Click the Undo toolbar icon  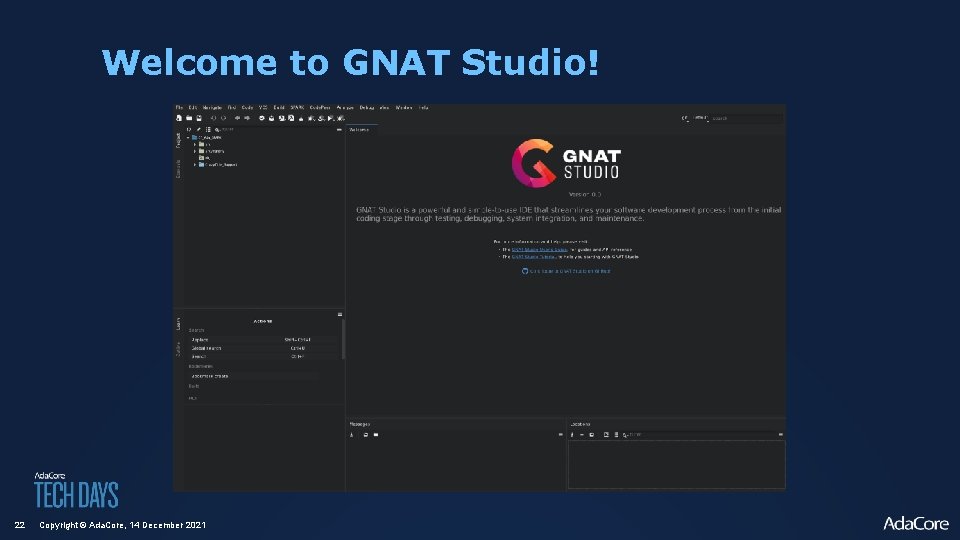tap(214, 118)
